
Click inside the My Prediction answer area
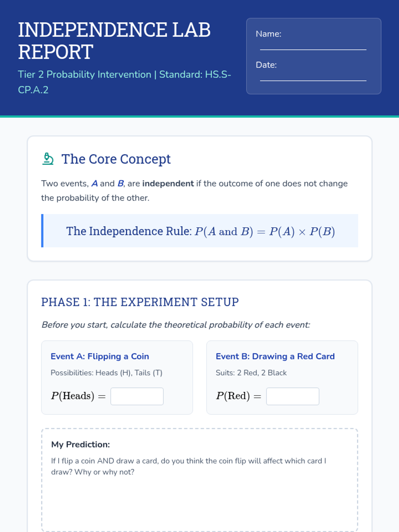(x=199, y=502)
